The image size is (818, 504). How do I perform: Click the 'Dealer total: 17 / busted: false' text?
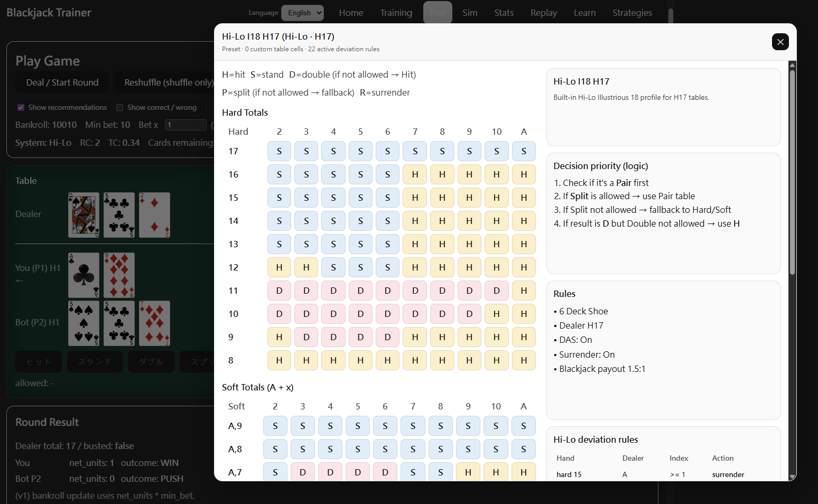(75, 446)
